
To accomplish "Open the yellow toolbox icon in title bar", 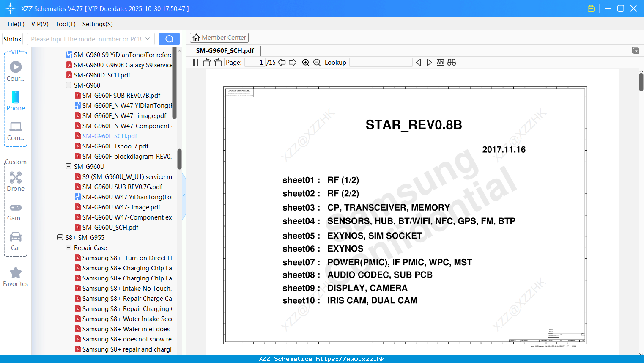I will (591, 8).
